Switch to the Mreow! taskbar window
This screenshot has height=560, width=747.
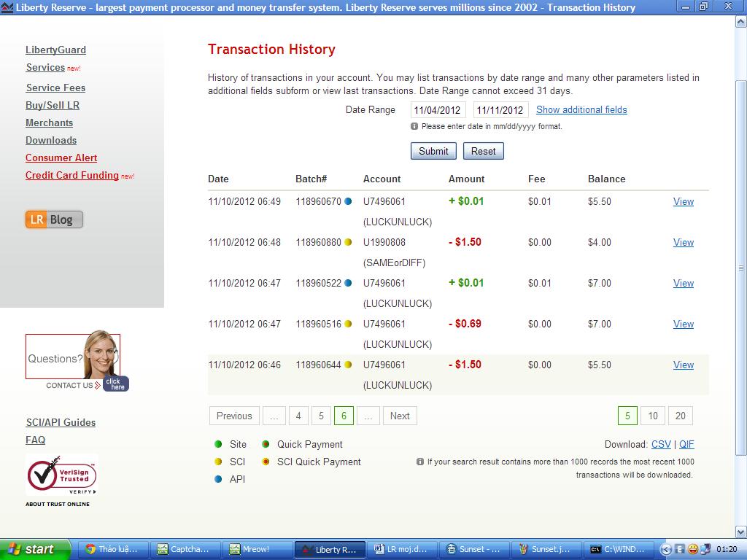click(258, 549)
